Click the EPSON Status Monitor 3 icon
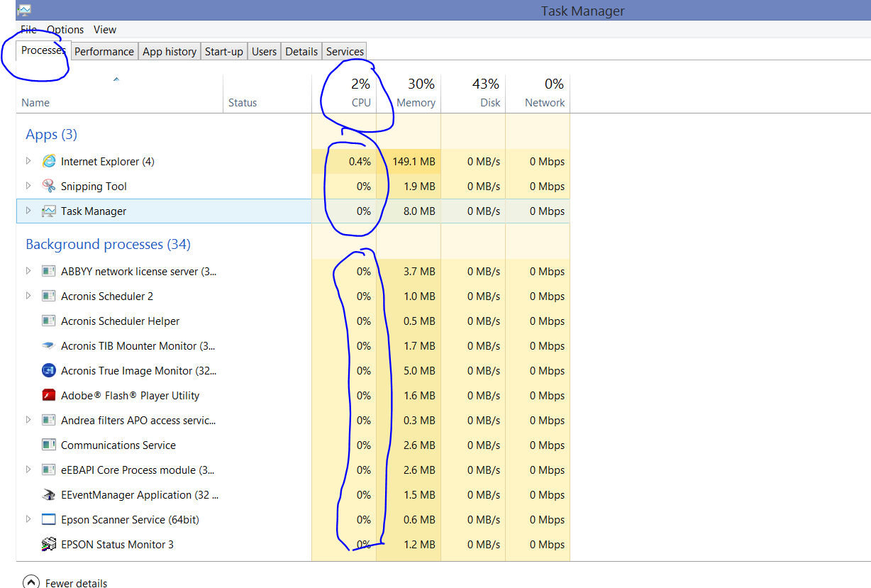 tap(48, 544)
